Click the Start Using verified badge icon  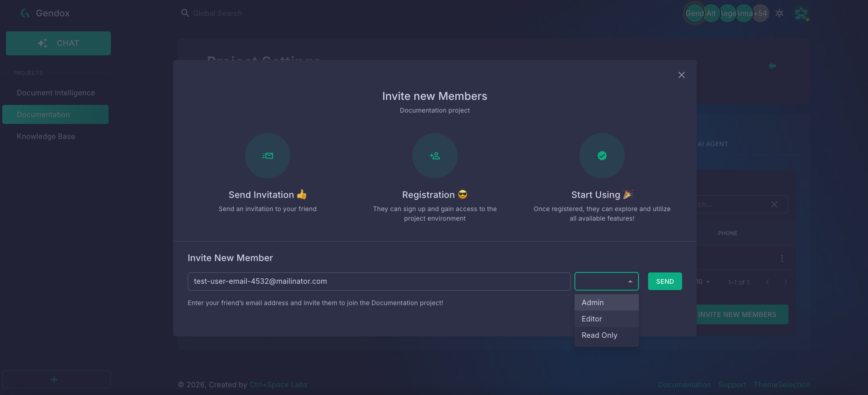click(x=602, y=156)
